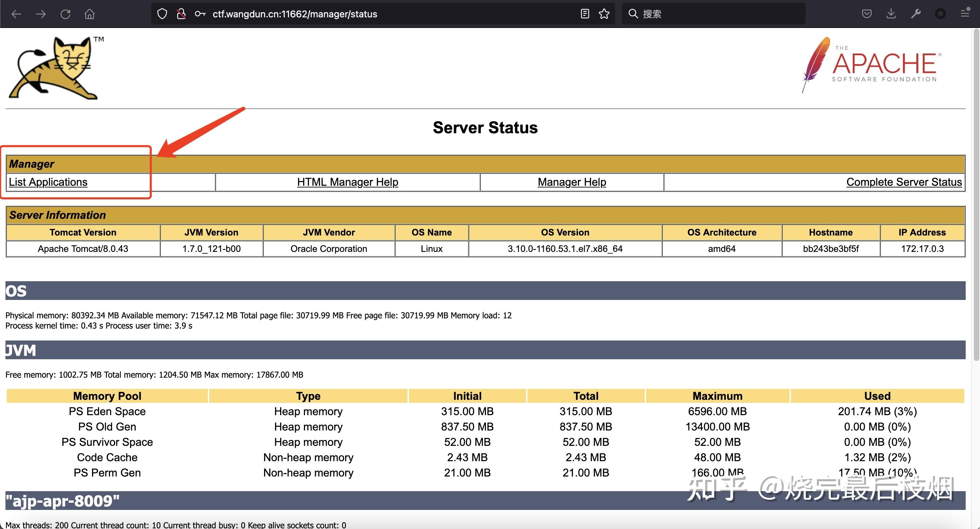980x529 pixels.
Task: Open the List Applications link
Action: tap(48, 182)
